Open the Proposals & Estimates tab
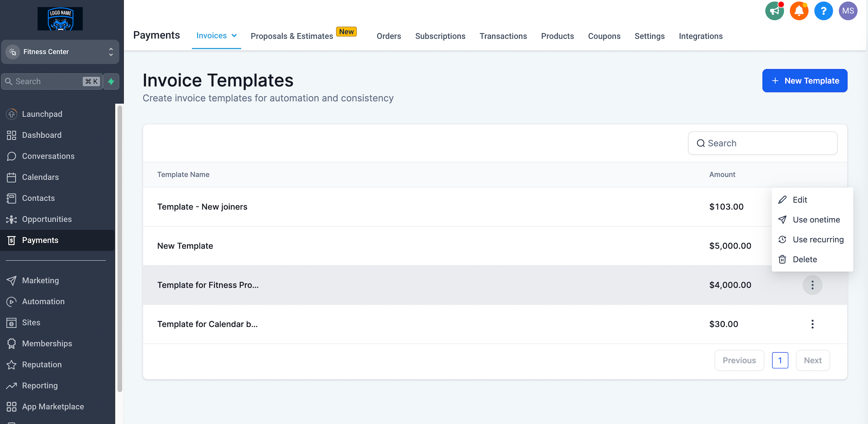 coord(291,36)
